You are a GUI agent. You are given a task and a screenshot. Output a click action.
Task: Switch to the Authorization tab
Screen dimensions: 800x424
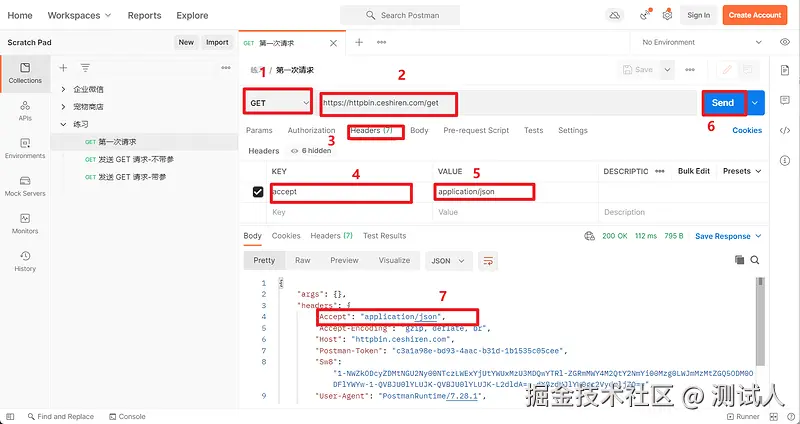point(311,131)
